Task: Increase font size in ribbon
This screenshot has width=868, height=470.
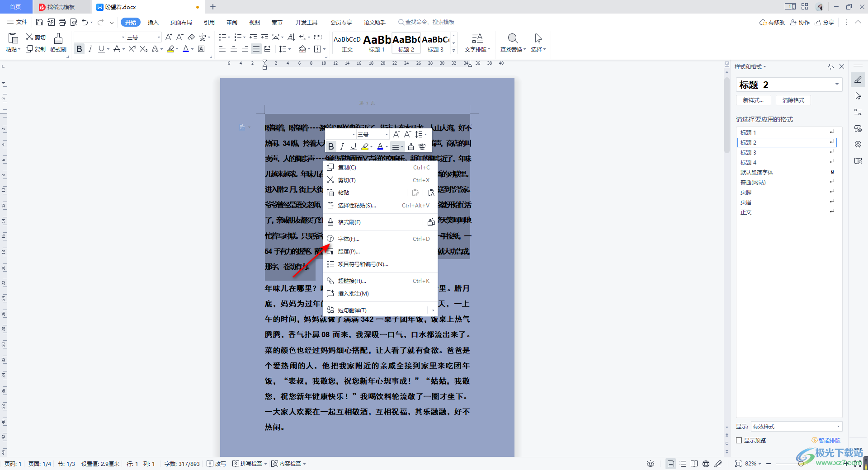Action: click(x=169, y=37)
